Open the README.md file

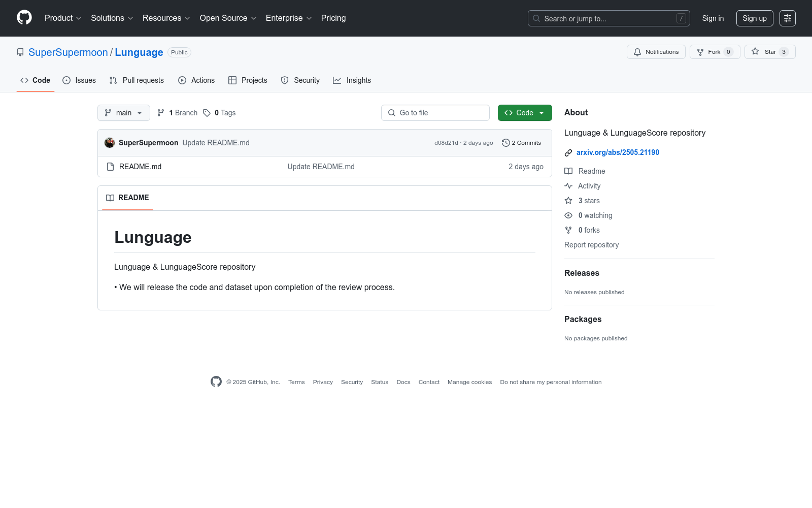pyautogui.click(x=140, y=167)
